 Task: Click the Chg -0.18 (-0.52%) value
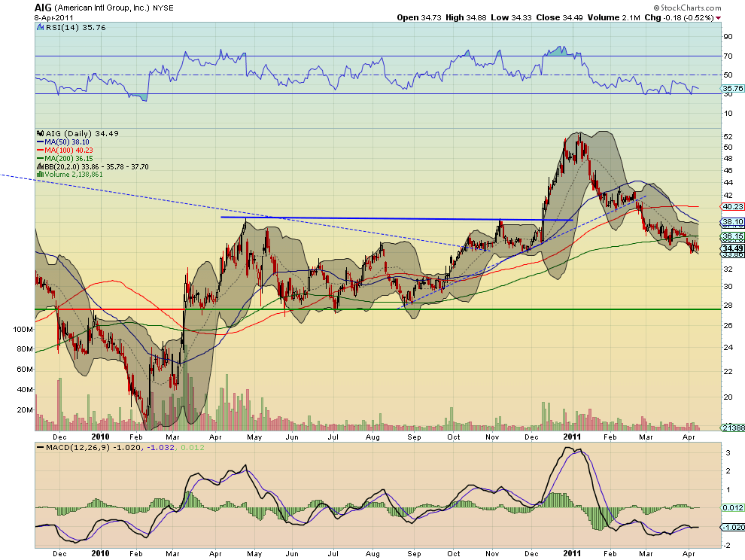(679, 17)
